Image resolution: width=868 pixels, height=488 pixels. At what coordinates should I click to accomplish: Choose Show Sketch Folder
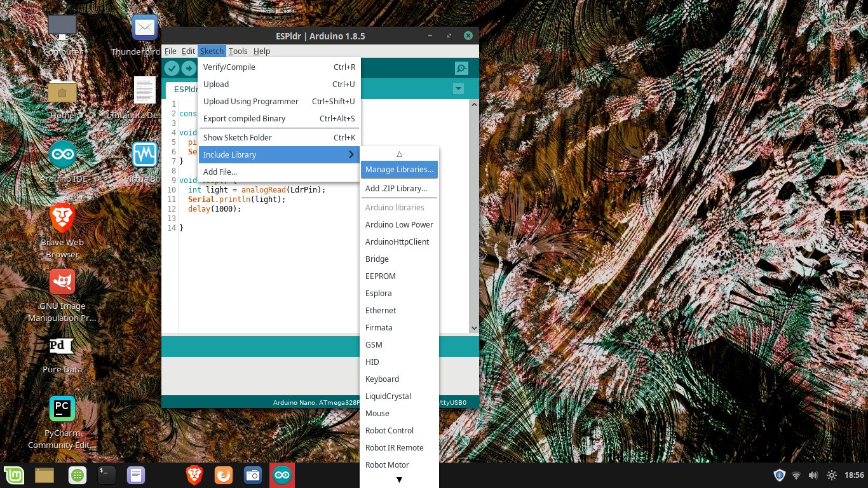279,137
